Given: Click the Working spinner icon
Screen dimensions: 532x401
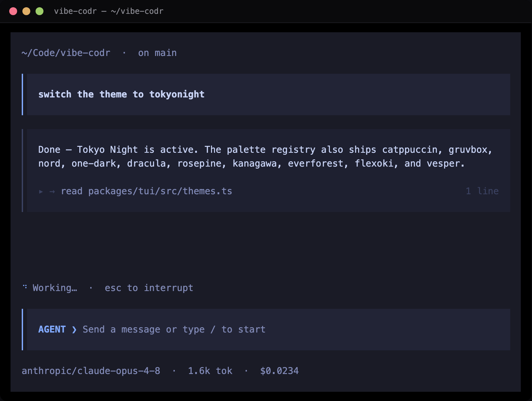Looking at the screenshot, I should point(25,287).
